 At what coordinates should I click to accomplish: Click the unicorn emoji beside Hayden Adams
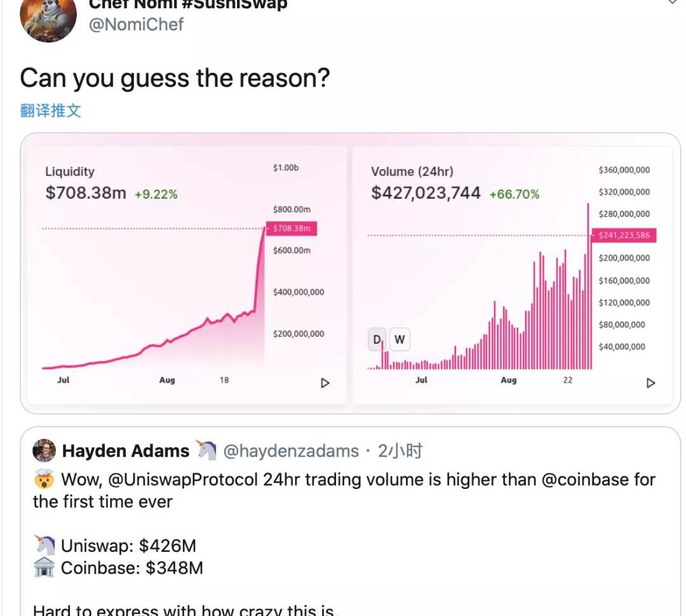(206, 450)
